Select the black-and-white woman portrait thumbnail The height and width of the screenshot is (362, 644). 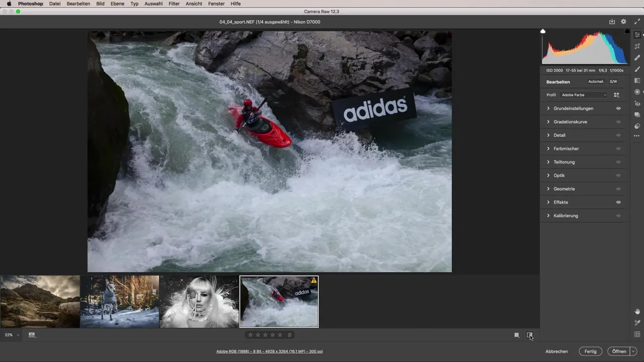point(199,301)
